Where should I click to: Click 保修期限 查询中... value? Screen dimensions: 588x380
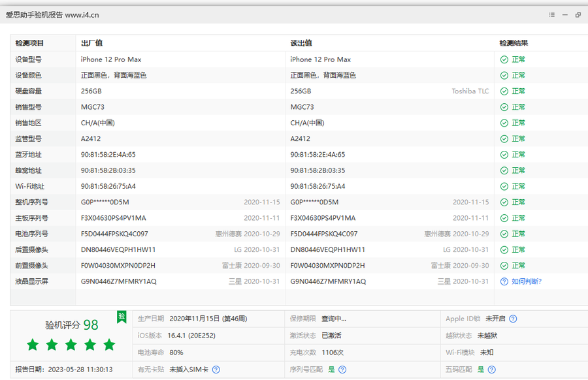(334, 319)
